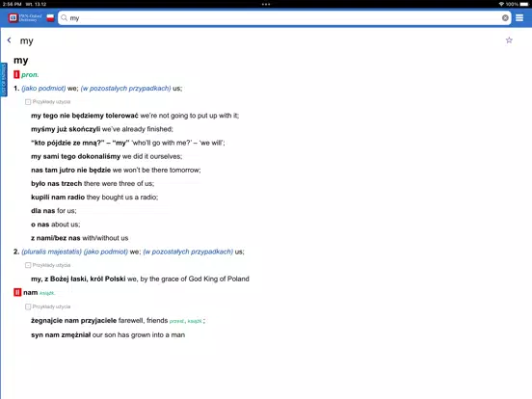Click the search field containing 'my'
This screenshot has width=532, height=399.
click(x=284, y=18)
